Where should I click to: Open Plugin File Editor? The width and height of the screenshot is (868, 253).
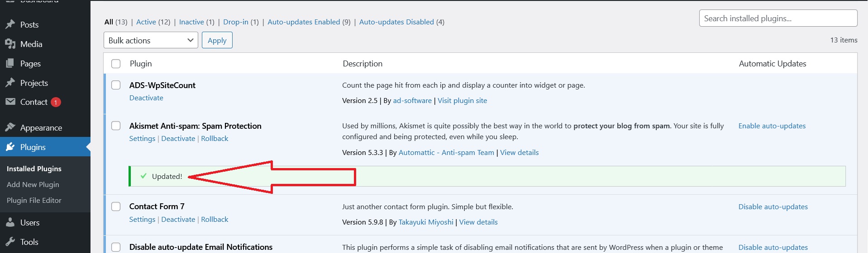34,200
